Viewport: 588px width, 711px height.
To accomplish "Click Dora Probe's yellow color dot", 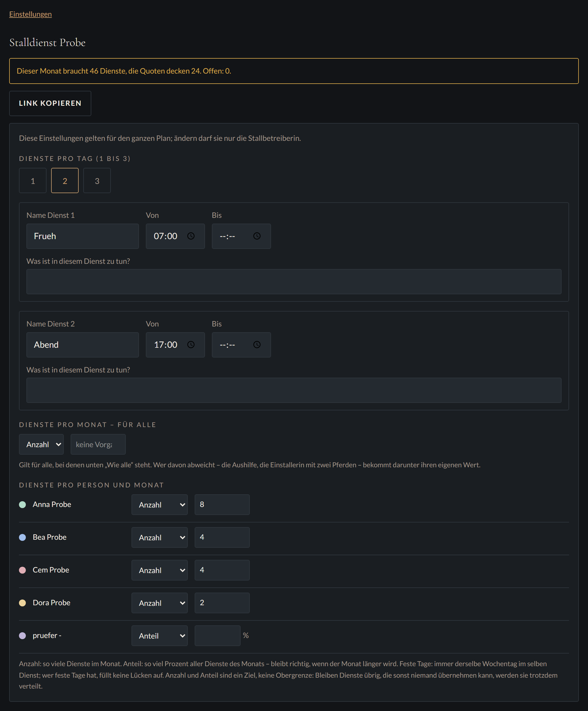I will click(22, 603).
